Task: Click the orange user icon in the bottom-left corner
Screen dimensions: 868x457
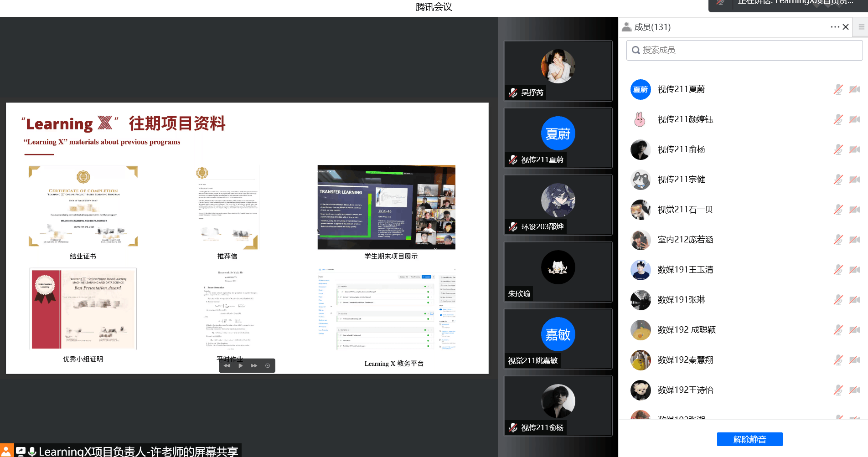Action: click(x=6, y=451)
